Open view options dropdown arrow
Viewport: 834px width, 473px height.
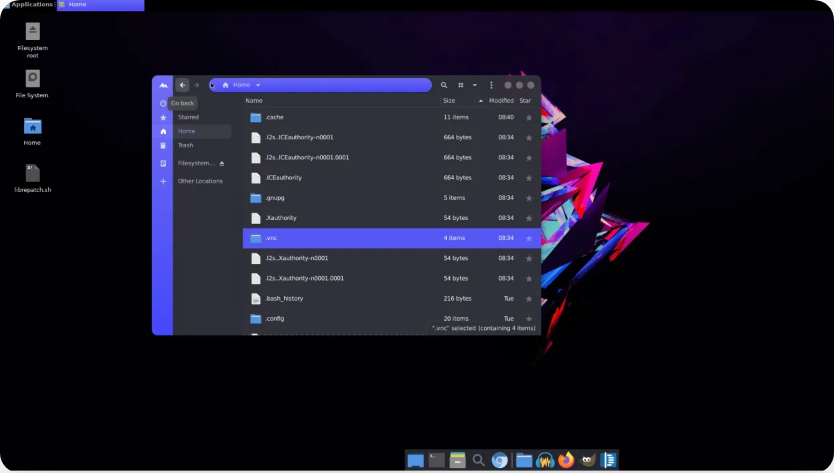click(474, 85)
